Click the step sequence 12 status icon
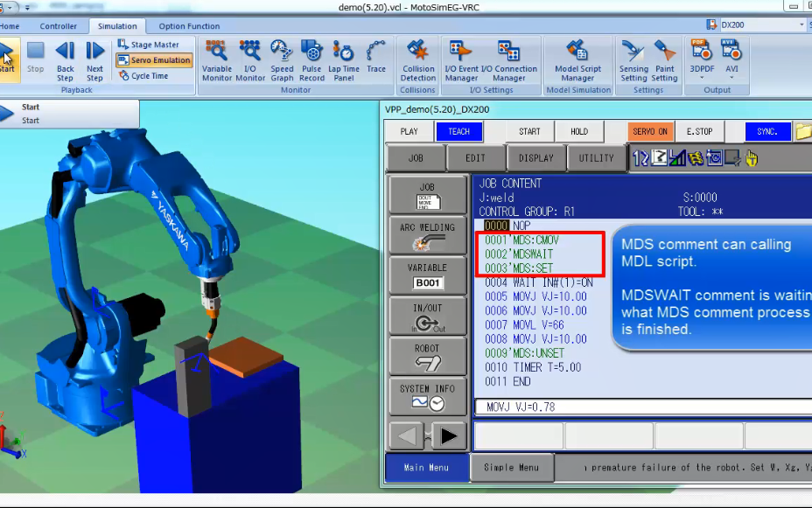Screen dimensions: 812x508 point(640,157)
